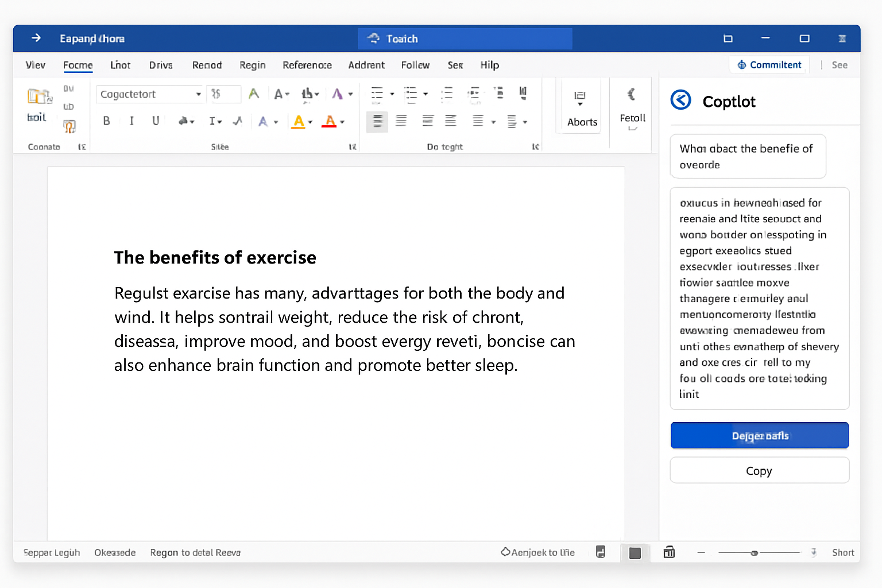
Task: Open the bullet list dropdown arrow
Action: (392, 94)
